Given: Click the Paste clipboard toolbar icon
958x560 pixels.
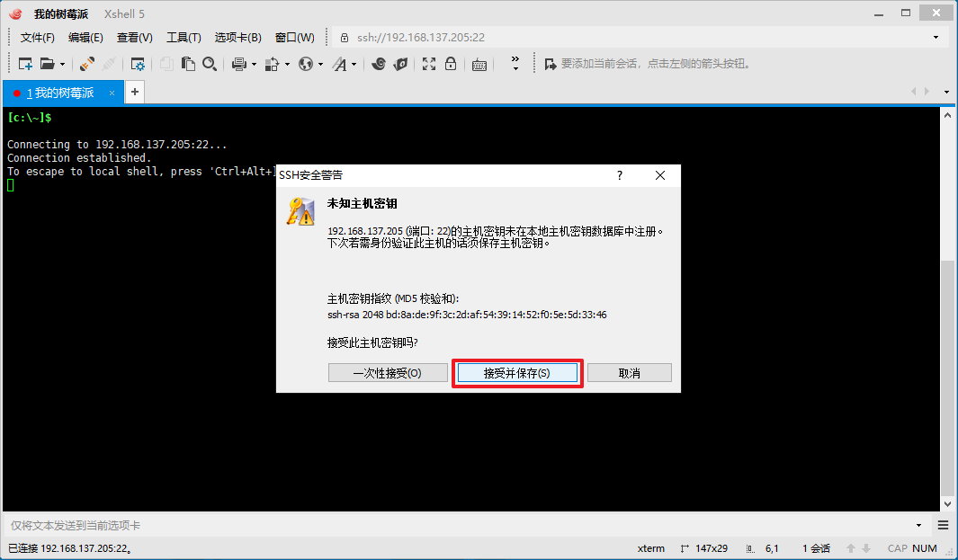Looking at the screenshot, I should 188,64.
